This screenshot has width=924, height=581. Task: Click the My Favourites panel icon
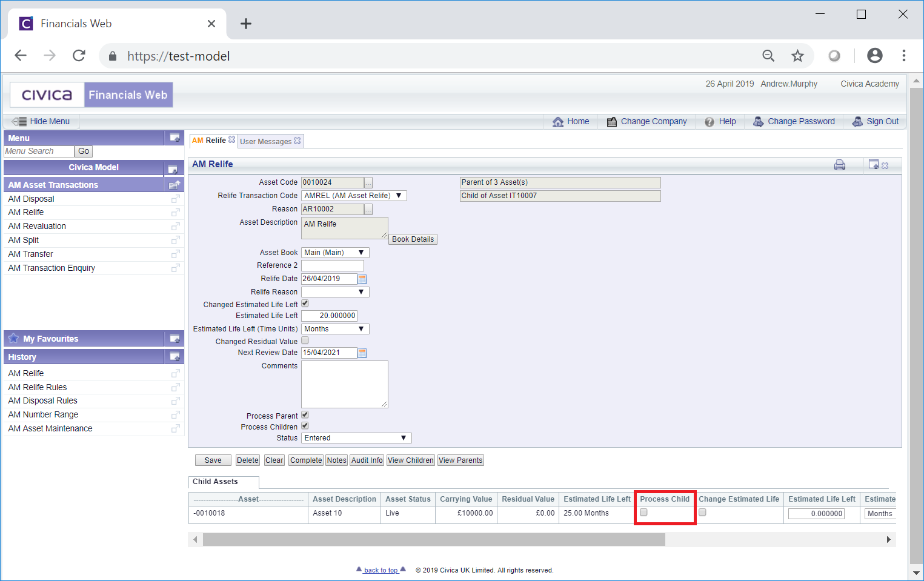coord(174,339)
